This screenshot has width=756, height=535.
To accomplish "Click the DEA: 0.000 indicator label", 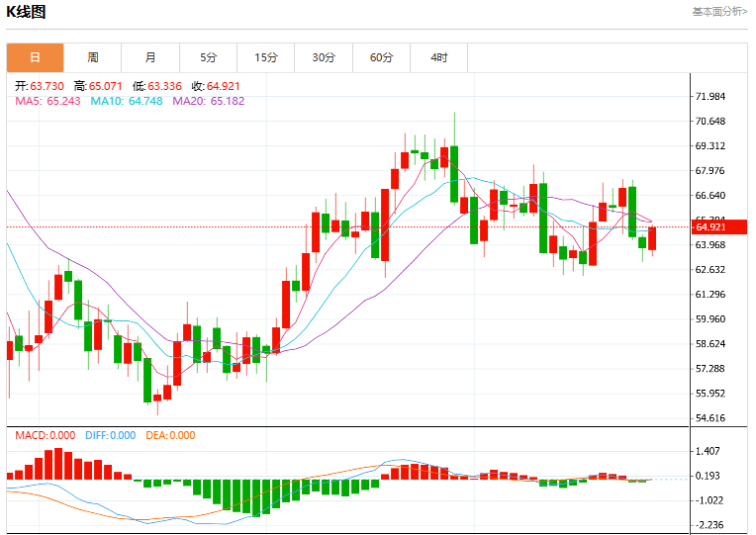I will 170,436.
